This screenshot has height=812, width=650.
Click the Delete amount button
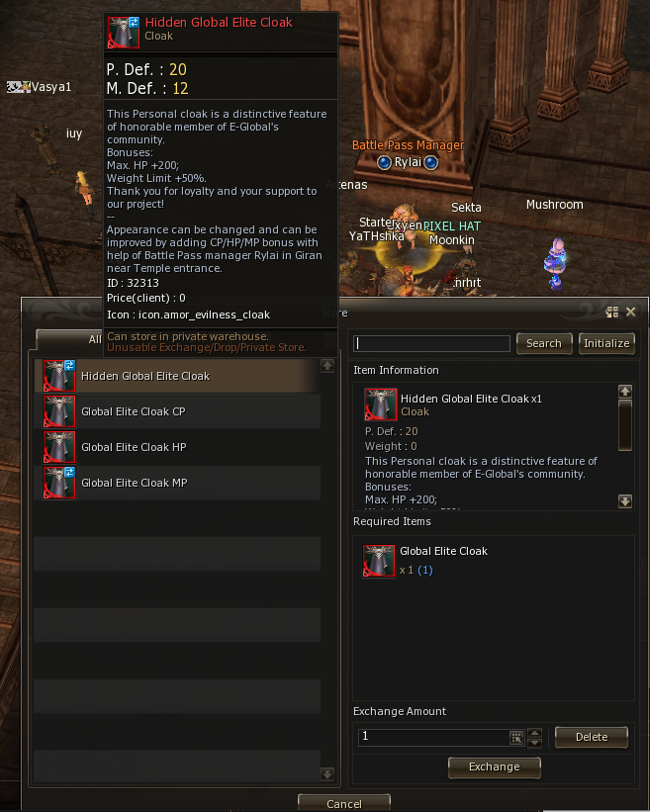pyautogui.click(x=592, y=737)
